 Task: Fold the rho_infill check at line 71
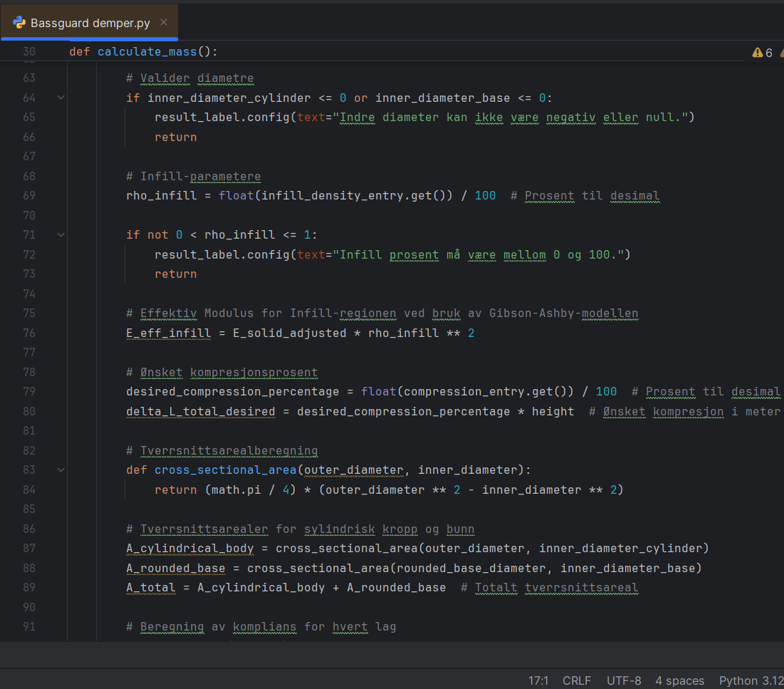[x=61, y=234]
